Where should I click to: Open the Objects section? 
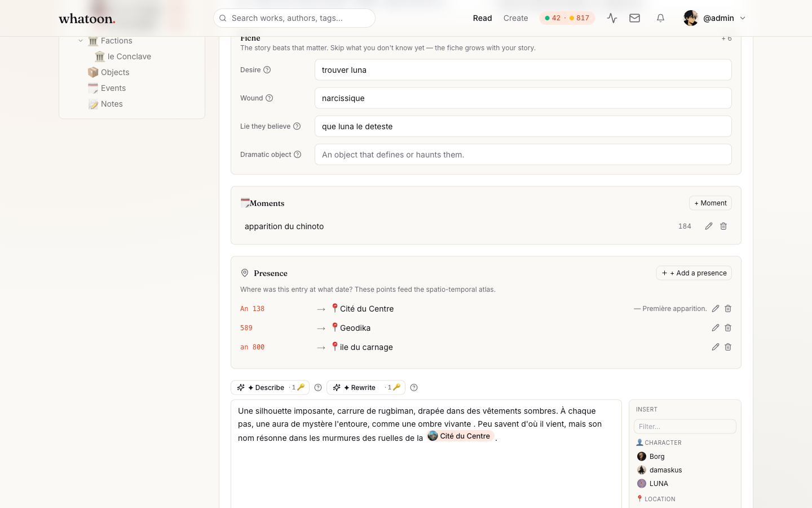pos(109,72)
